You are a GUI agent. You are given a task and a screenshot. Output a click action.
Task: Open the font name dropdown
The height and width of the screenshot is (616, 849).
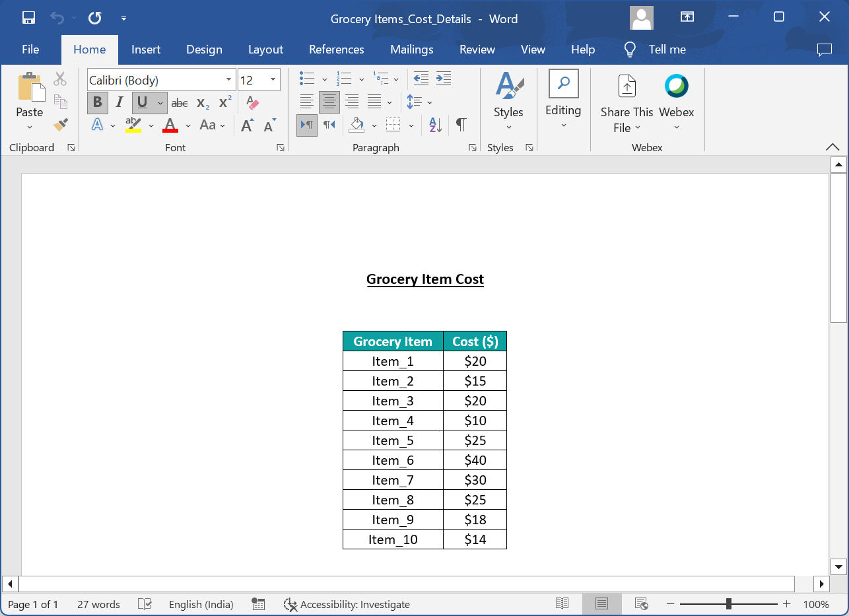[x=229, y=80]
